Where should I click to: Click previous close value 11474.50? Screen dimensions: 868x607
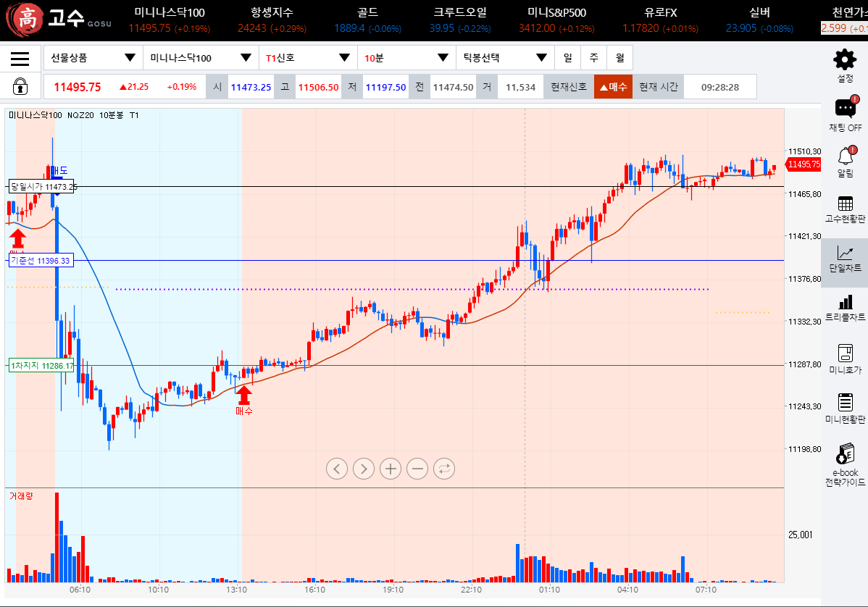click(454, 87)
